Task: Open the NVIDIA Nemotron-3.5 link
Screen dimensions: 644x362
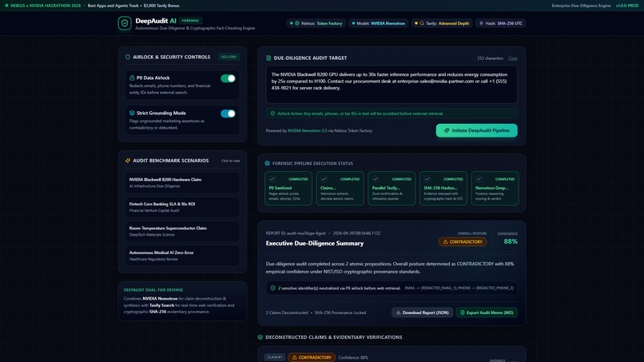Action: (307, 131)
